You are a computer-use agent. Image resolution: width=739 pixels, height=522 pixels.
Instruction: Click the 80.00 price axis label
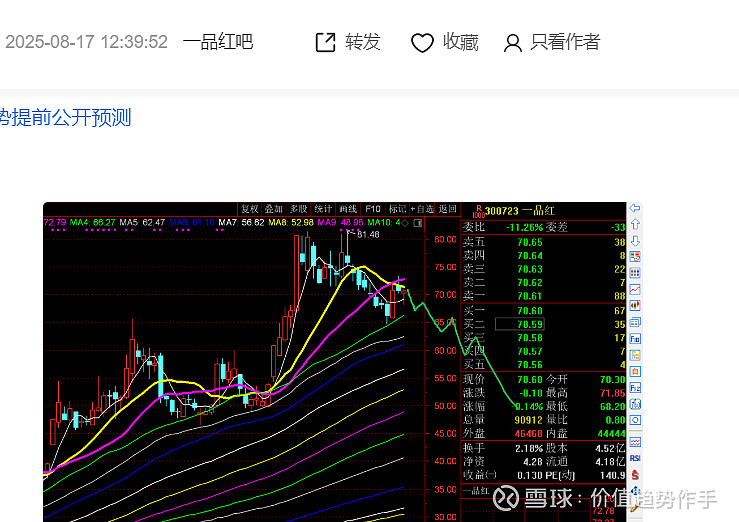tap(445, 240)
